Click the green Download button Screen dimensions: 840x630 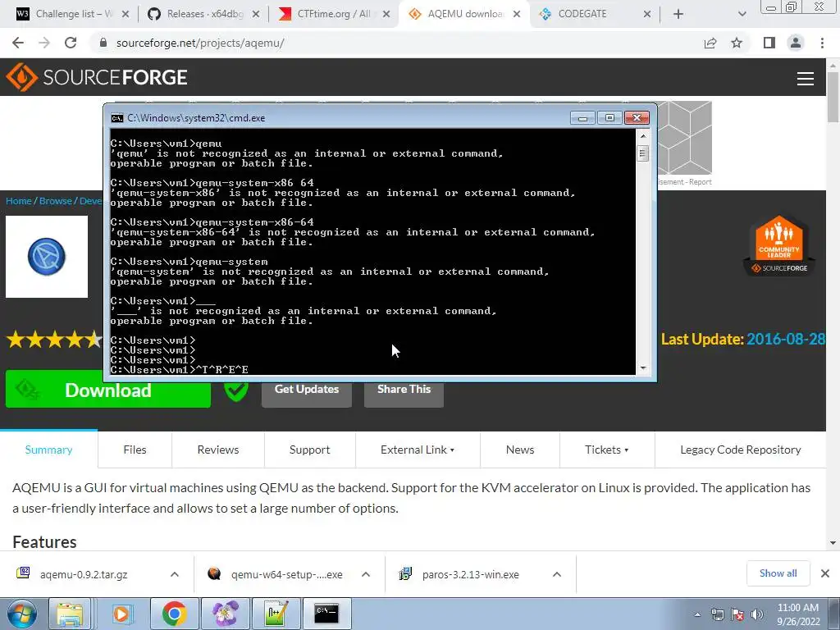pyautogui.click(x=108, y=390)
